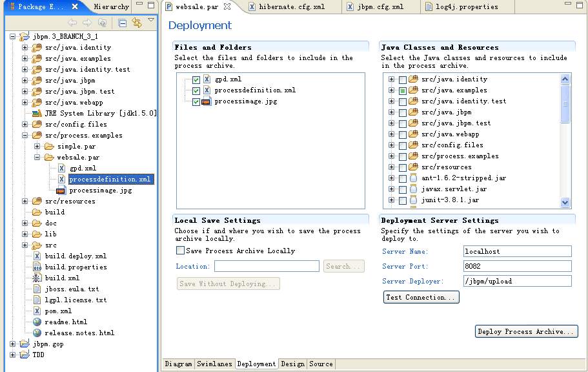Click the build.properties file icon
588x372 pixels.
(37, 267)
